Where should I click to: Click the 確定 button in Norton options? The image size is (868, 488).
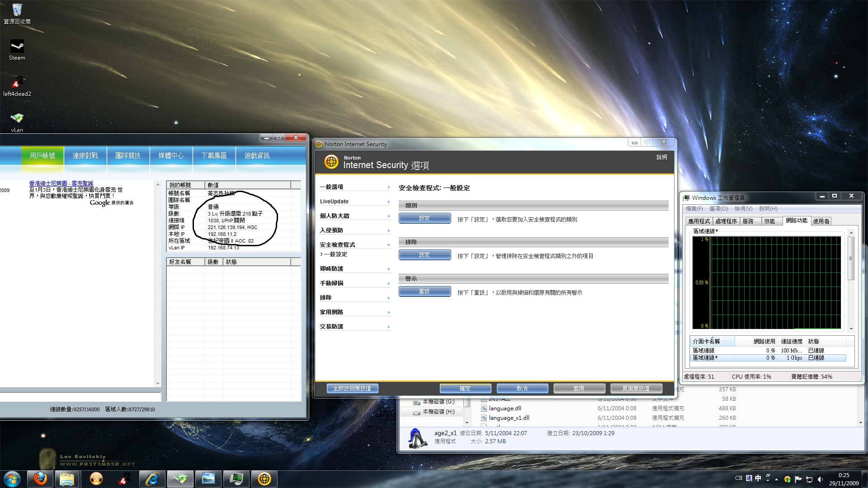tap(465, 388)
